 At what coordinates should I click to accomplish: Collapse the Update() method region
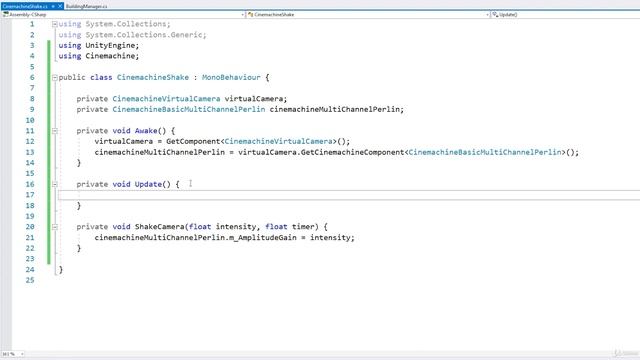coord(55,184)
